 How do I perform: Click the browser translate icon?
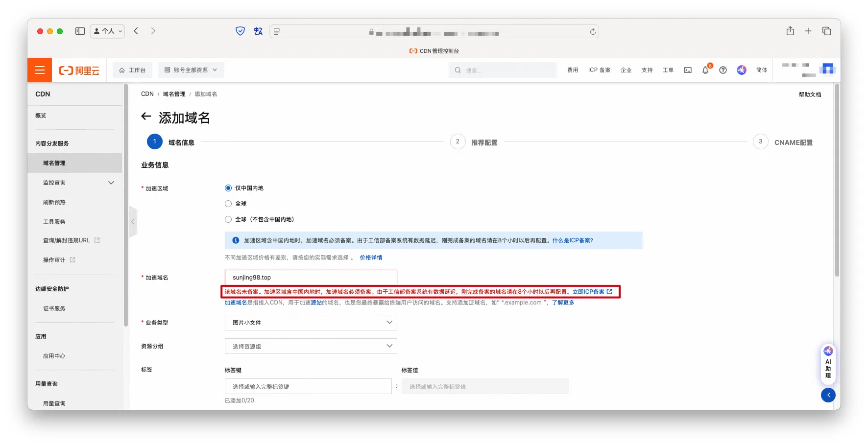point(258,31)
